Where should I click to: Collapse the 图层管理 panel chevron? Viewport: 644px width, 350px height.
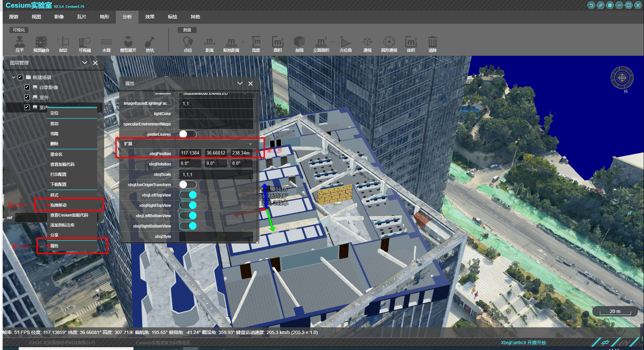pyautogui.click(x=85, y=63)
